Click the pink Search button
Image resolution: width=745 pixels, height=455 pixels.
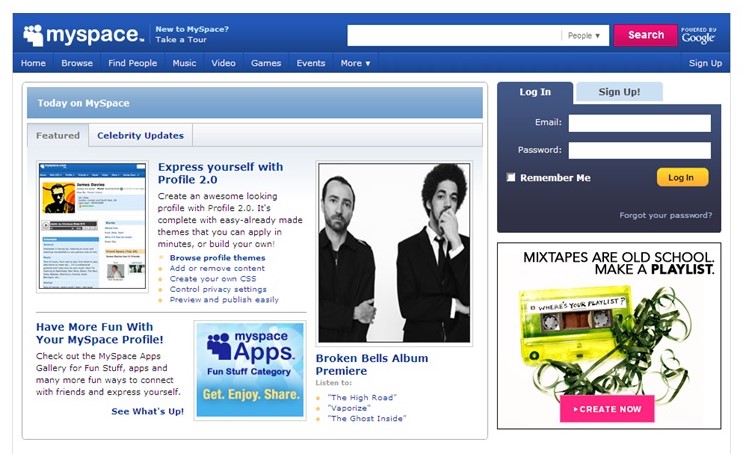645,35
